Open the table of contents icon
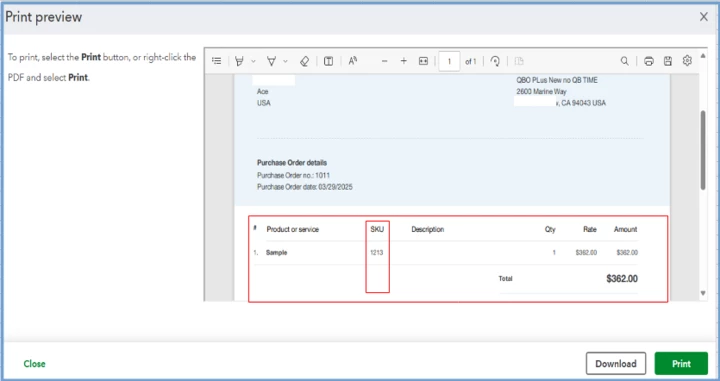Screen dimensions: 720x381 tap(217, 61)
